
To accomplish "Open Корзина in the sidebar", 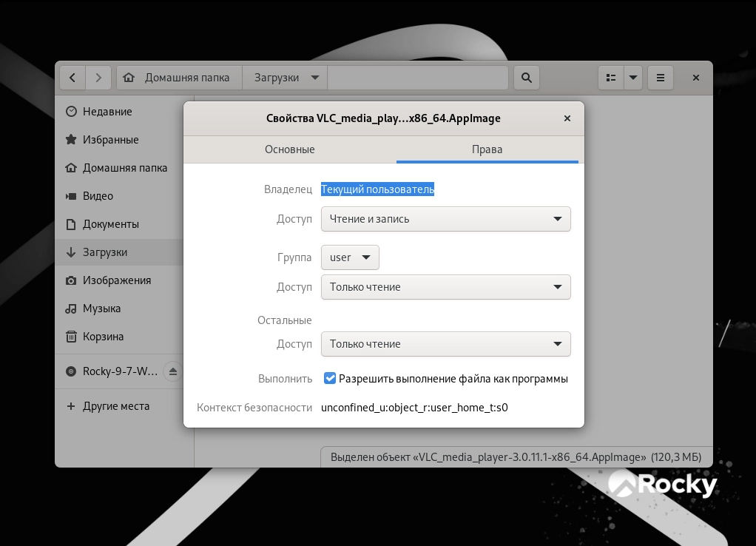I will (119, 337).
